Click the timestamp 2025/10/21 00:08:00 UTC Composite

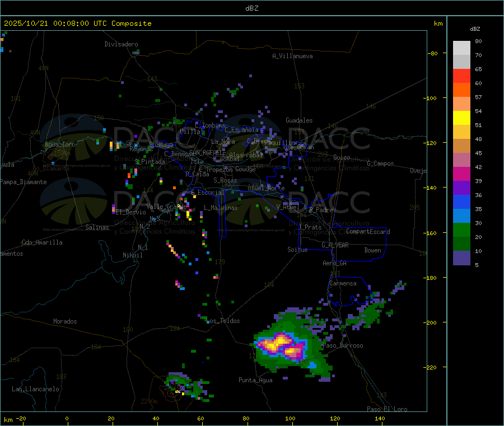[x=77, y=24]
